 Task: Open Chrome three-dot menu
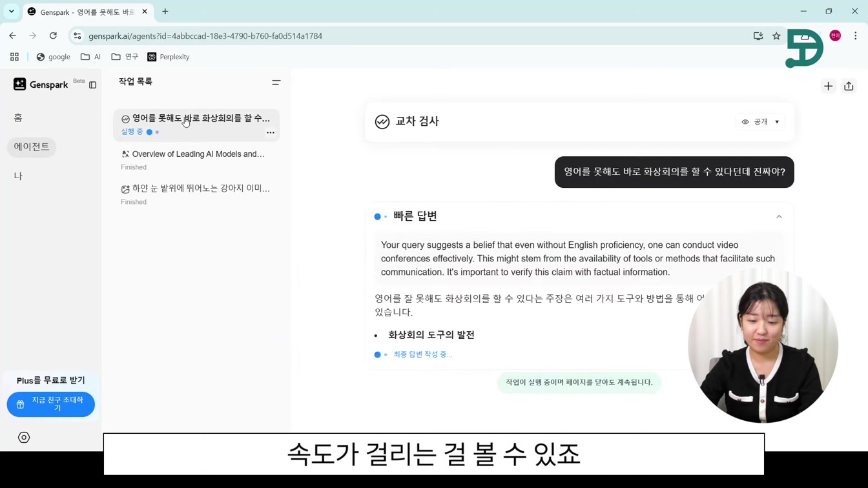[x=855, y=36]
